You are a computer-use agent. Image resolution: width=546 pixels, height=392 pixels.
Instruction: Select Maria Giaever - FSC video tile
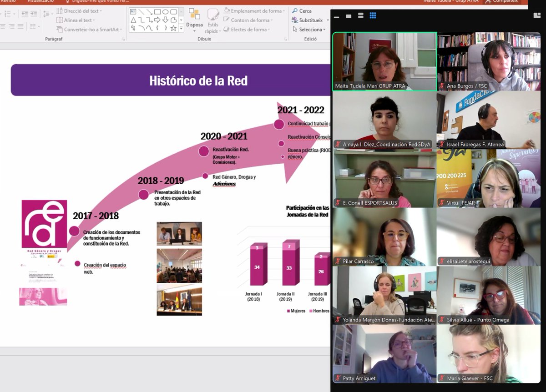[489, 354]
